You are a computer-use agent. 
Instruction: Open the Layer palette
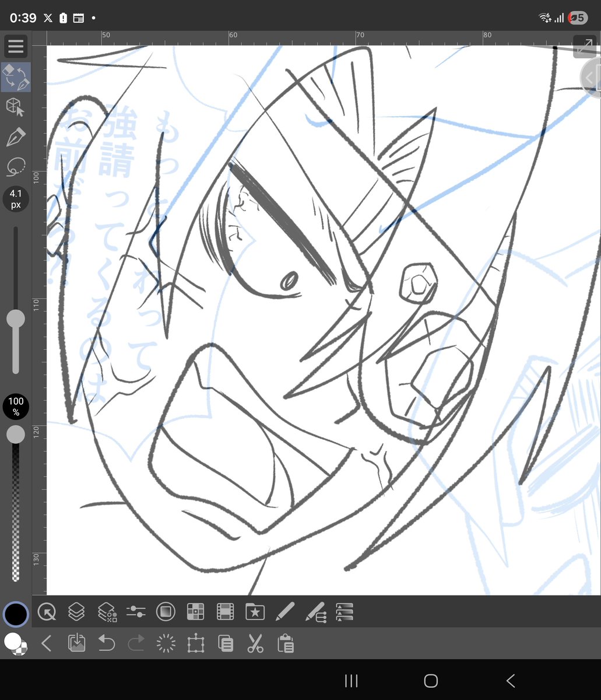click(x=76, y=612)
